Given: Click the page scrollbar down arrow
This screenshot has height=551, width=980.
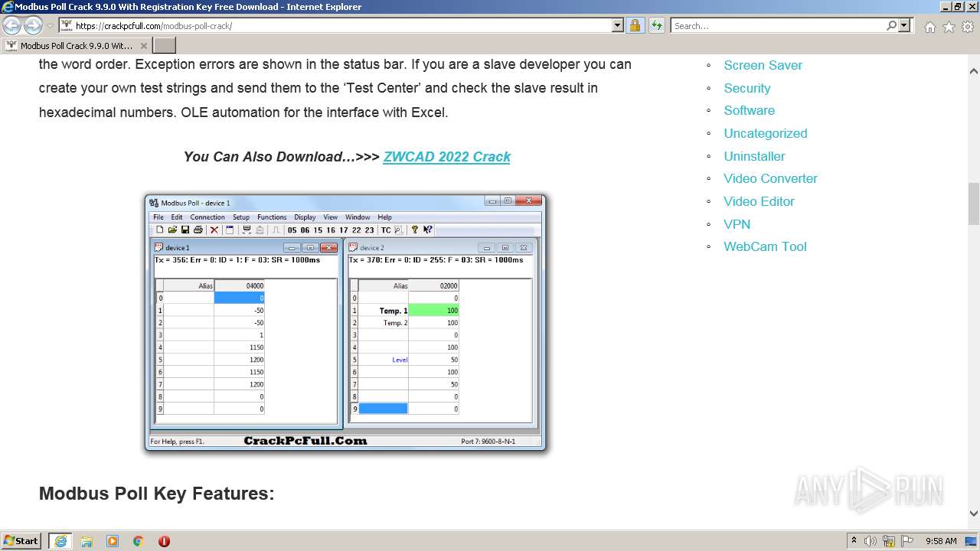Looking at the screenshot, I should click(x=974, y=514).
